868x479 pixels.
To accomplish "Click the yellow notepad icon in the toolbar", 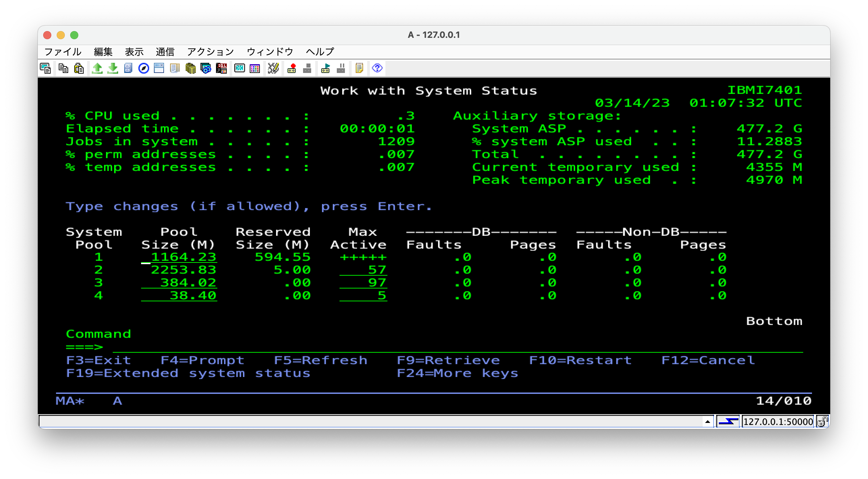I will pos(359,68).
